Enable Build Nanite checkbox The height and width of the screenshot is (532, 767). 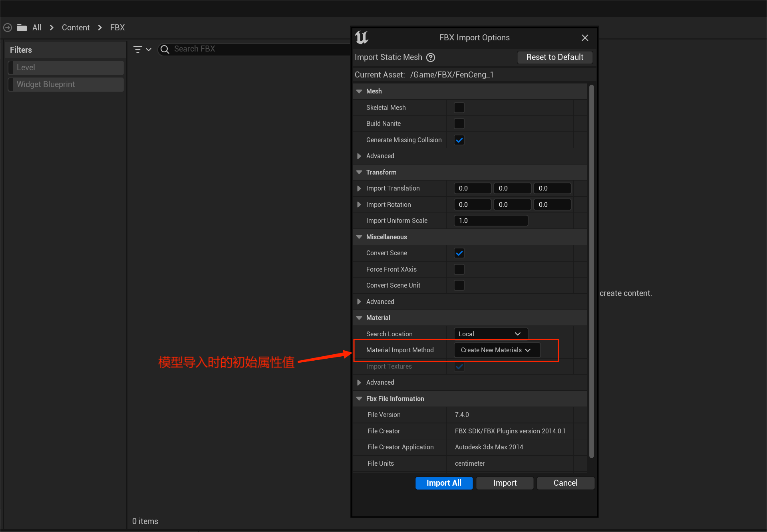459,124
